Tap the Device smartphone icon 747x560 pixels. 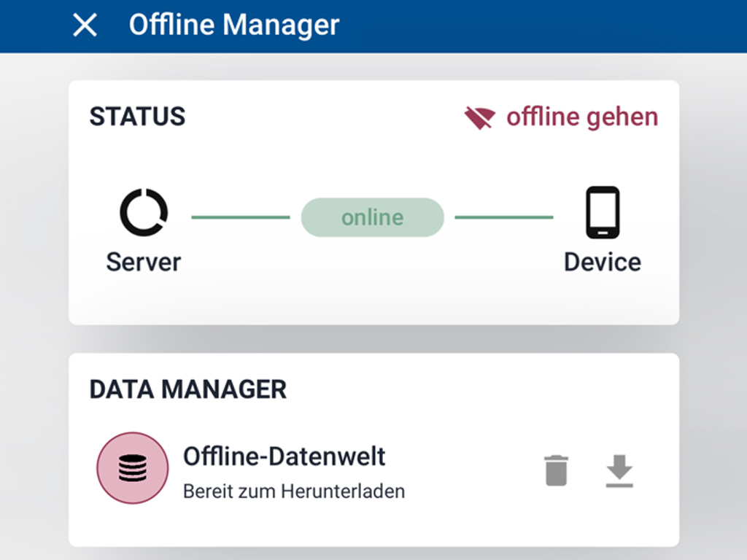[x=603, y=213]
